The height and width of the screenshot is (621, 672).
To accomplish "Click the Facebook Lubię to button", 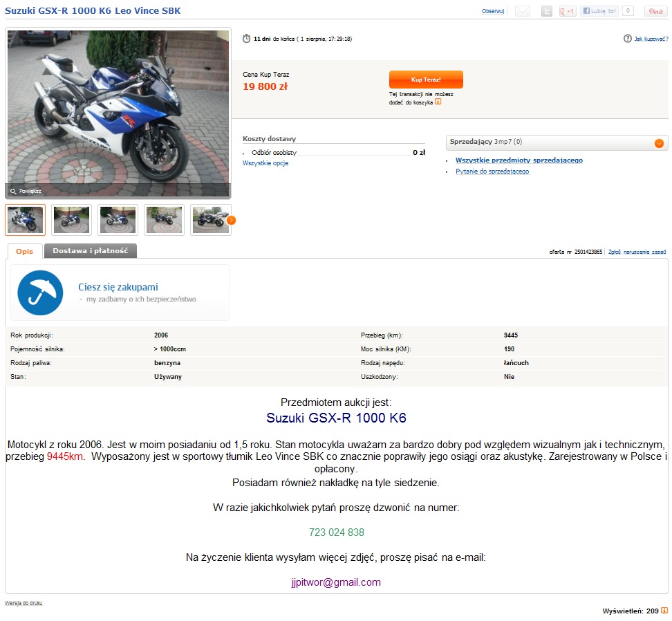I will point(599,11).
